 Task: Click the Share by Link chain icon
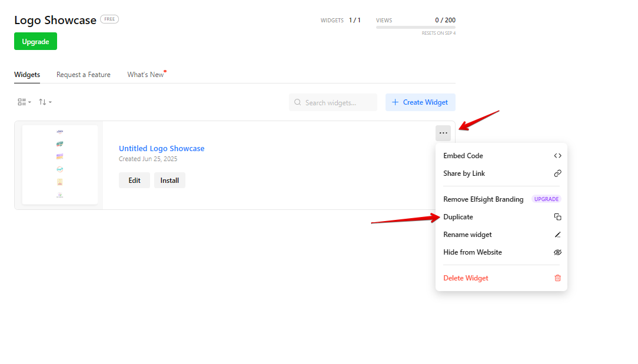click(x=557, y=173)
